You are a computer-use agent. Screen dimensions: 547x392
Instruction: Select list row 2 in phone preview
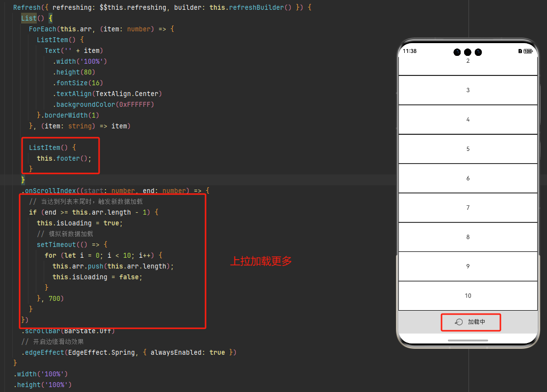(x=468, y=66)
